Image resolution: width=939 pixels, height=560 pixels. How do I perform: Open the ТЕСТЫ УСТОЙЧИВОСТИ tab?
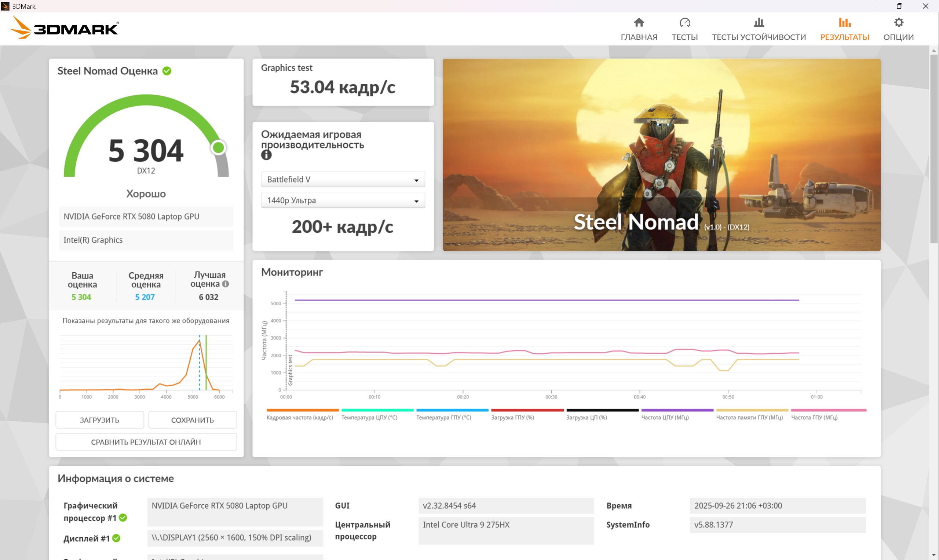click(759, 29)
